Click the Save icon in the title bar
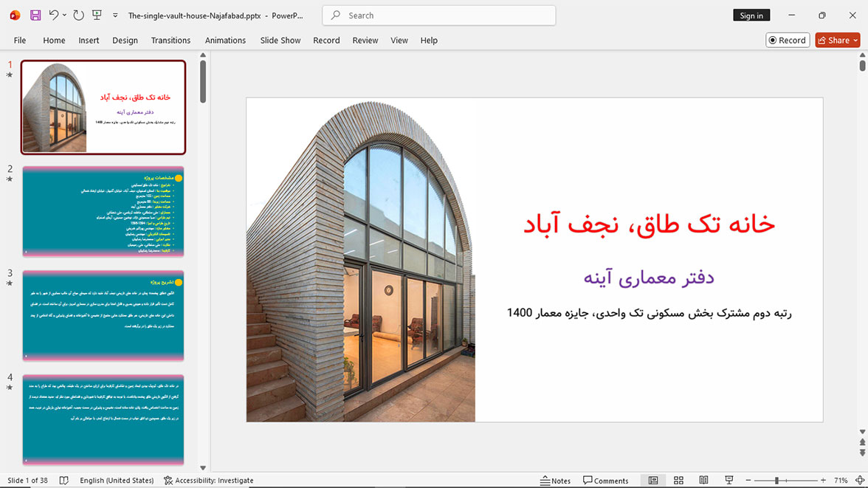The height and width of the screenshot is (488, 868). [35, 15]
